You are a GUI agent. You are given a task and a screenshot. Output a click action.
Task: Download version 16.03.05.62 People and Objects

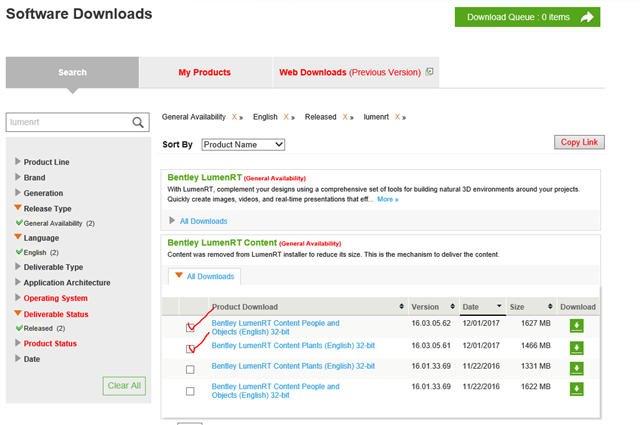(x=576, y=326)
